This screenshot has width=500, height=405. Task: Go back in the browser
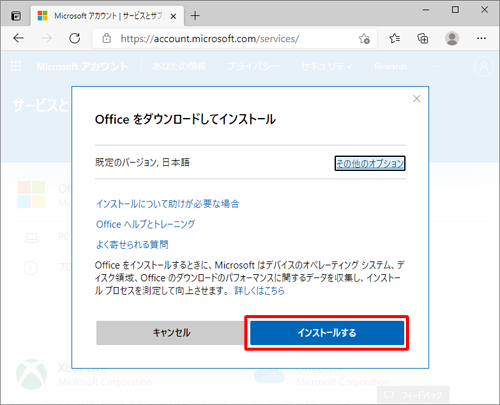pos(18,38)
